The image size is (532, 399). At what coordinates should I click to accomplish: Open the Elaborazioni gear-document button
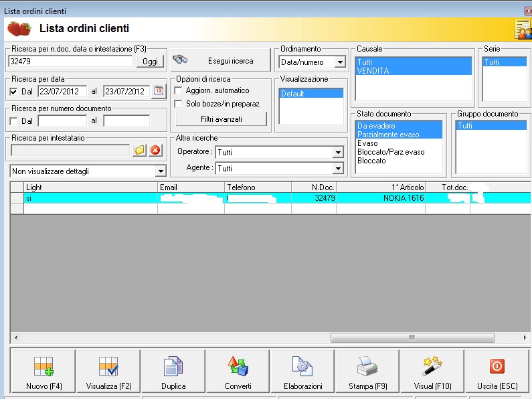tap(303, 371)
